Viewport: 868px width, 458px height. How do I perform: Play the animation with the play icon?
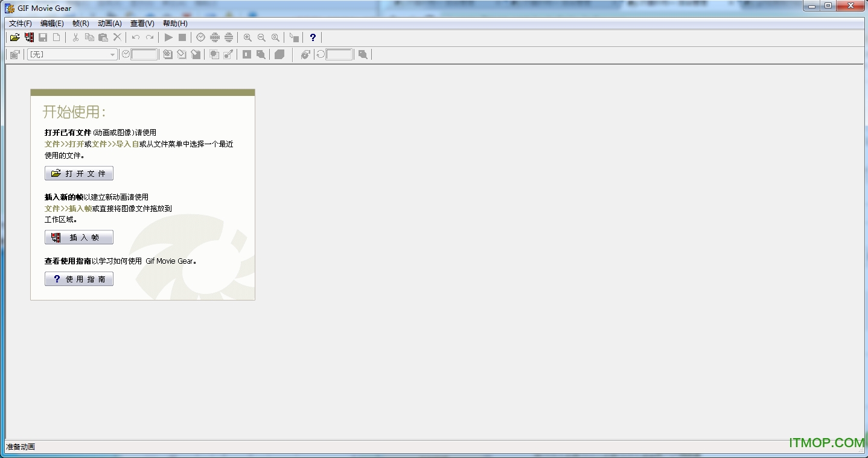click(x=168, y=37)
